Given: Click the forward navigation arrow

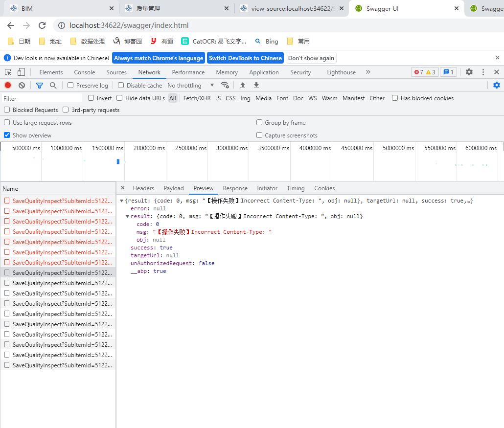Looking at the screenshot, I should tap(26, 25).
